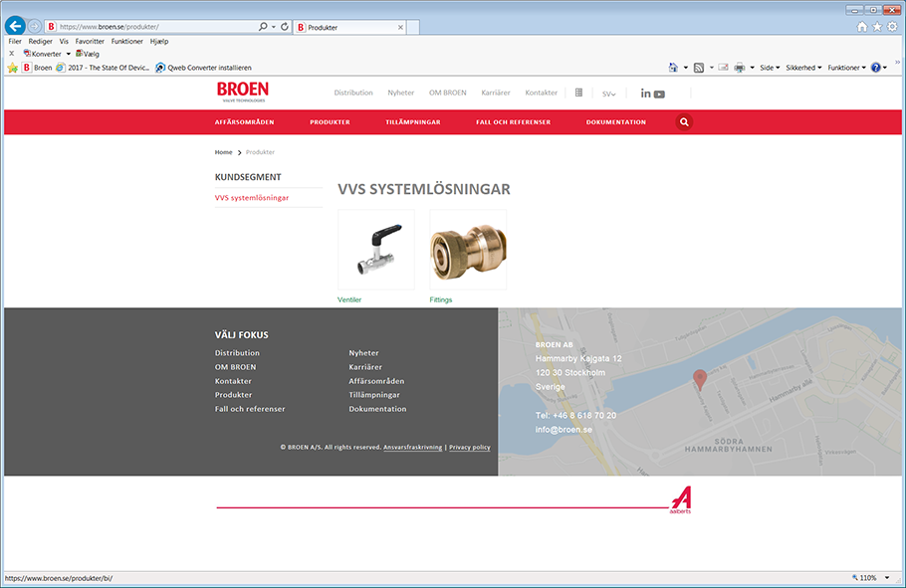Refresh the page with the reload icon
This screenshot has height=588, width=906.
[x=285, y=27]
